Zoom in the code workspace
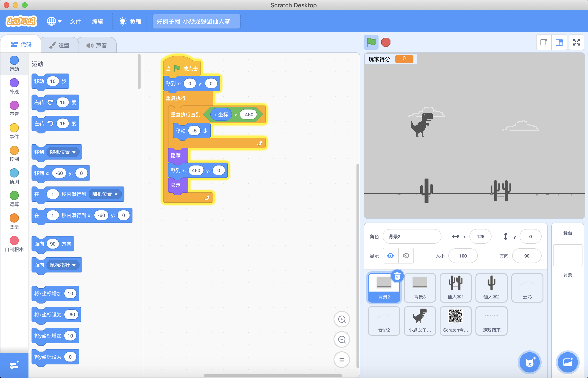 [342, 319]
